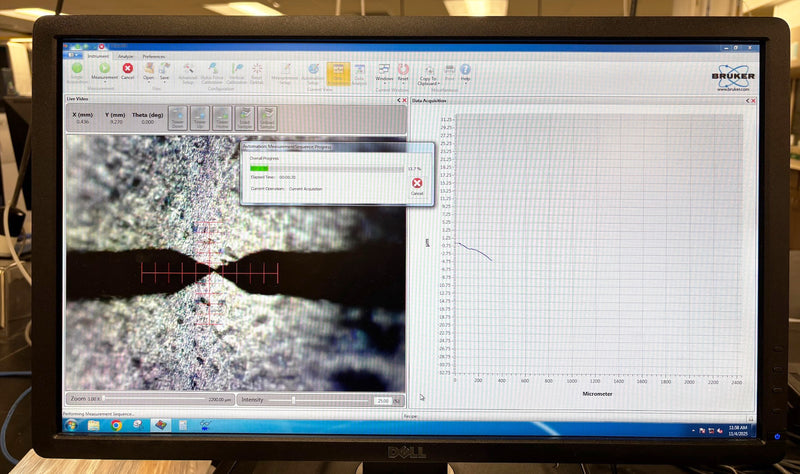Click the Reset window icon
Viewport: 800px width, 474px height.
(403, 69)
